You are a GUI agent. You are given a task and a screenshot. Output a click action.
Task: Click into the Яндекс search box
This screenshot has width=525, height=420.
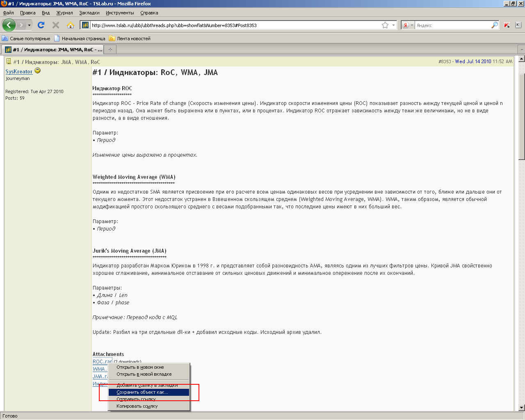[x=453, y=25]
